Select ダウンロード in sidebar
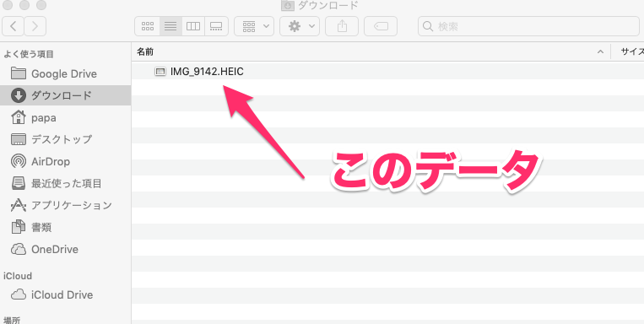The height and width of the screenshot is (324, 644). tap(66, 95)
